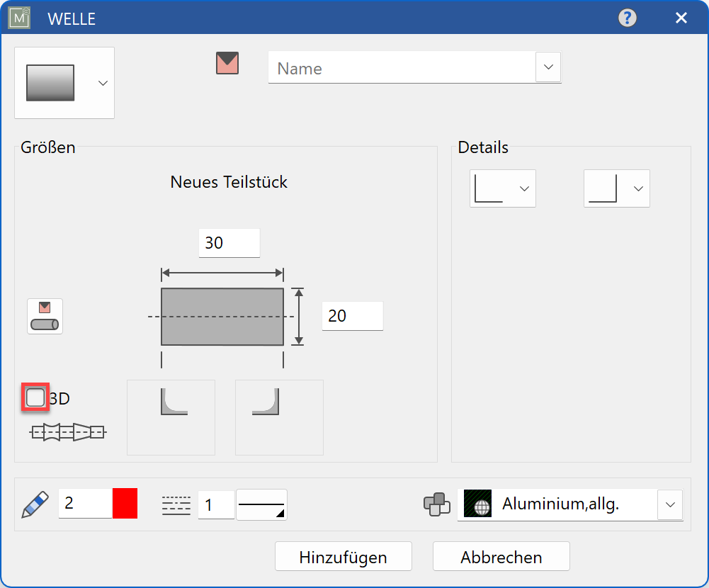Viewport: 709px width, 588px height.
Task: Click the red pen color swatch
Action: (x=125, y=504)
